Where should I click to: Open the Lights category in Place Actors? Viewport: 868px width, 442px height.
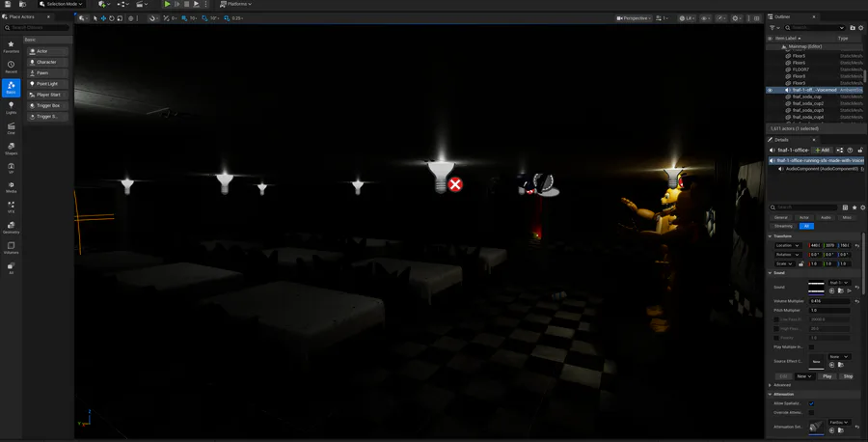click(x=11, y=107)
